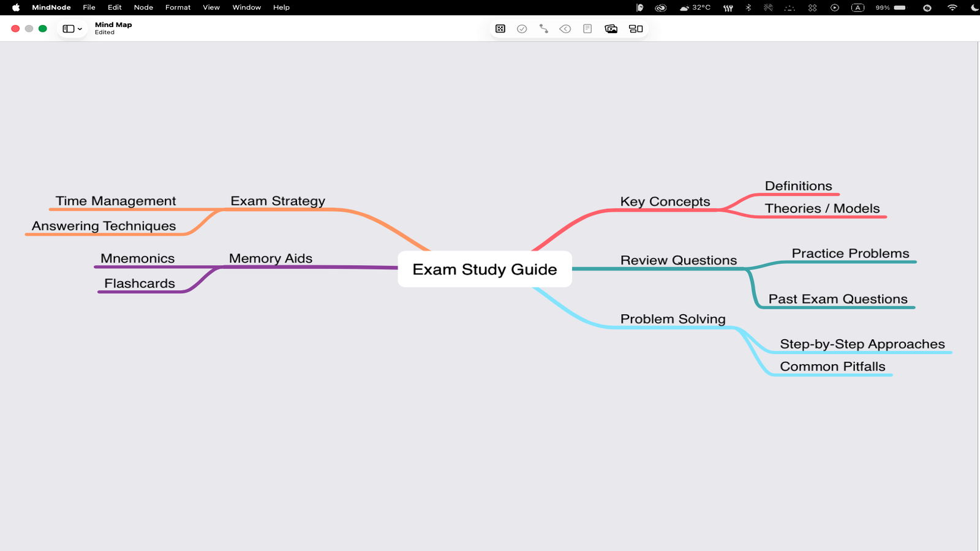980x551 pixels.
Task: Click the add connection icon
Action: click(543, 29)
